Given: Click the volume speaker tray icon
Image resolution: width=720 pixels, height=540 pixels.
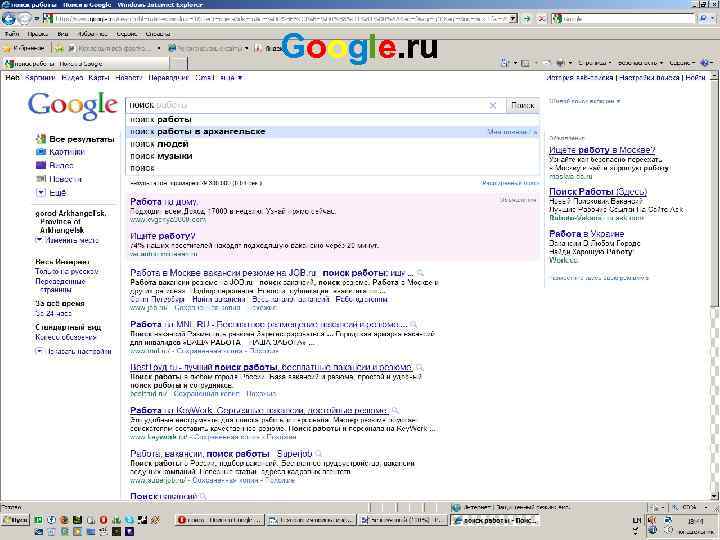Looking at the screenshot, I should point(652,520).
